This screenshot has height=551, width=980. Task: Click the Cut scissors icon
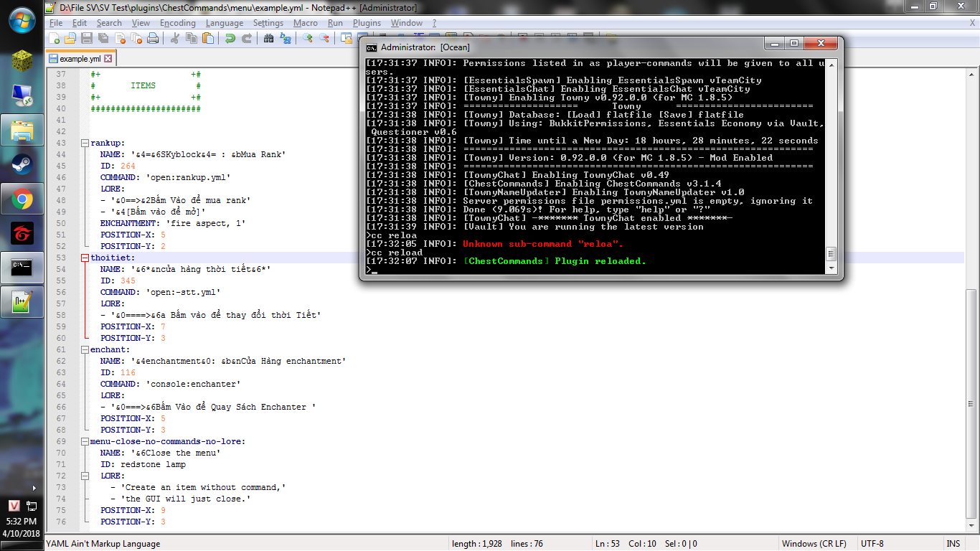(x=174, y=39)
